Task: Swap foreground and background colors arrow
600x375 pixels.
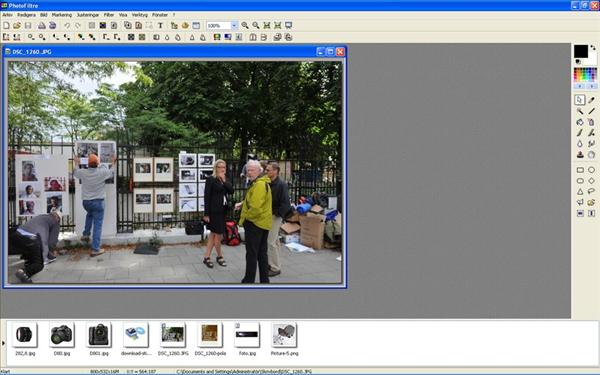Action: point(593,48)
